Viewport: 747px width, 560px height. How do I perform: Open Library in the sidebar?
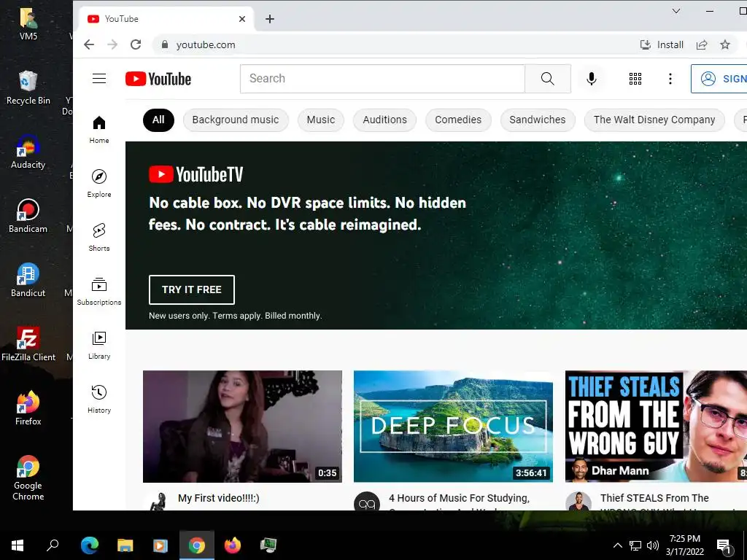coord(99,345)
